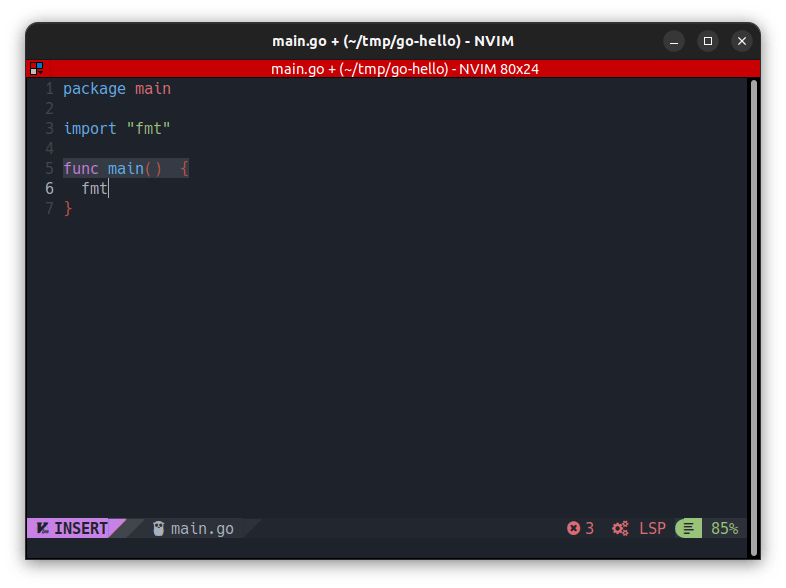Click line number 6 in gutter
Screen dimensions: 786x588
[x=49, y=188]
